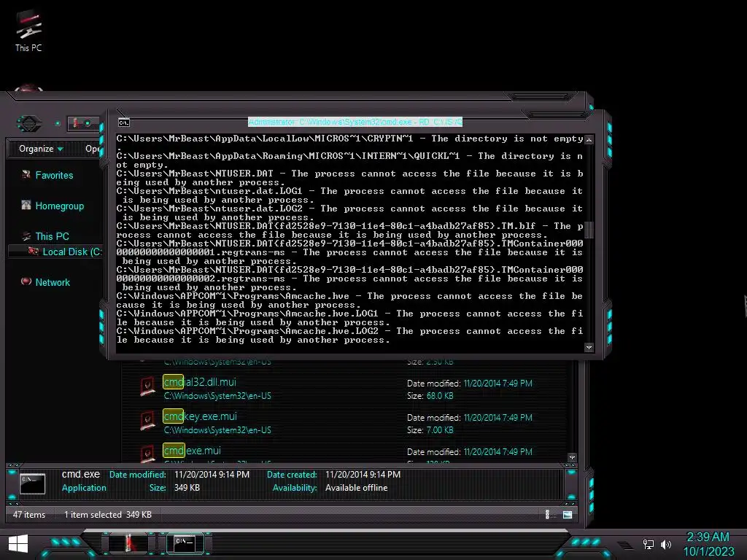747x560 pixels.
Task: Select This PC in the navigation tree
Action: [52, 236]
